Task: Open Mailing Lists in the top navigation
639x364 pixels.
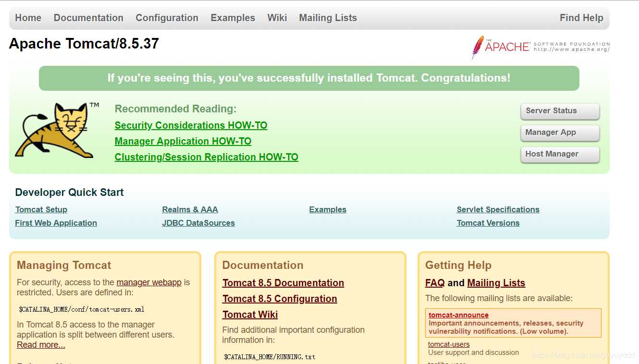Action: (x=328, y=18)
